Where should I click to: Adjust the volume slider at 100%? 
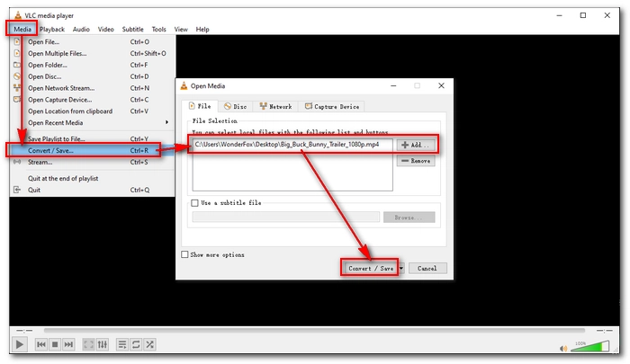click(589, 346)
